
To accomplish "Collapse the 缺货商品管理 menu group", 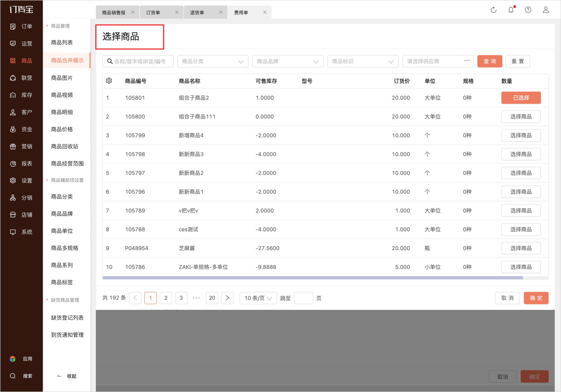I will point(63,300).
